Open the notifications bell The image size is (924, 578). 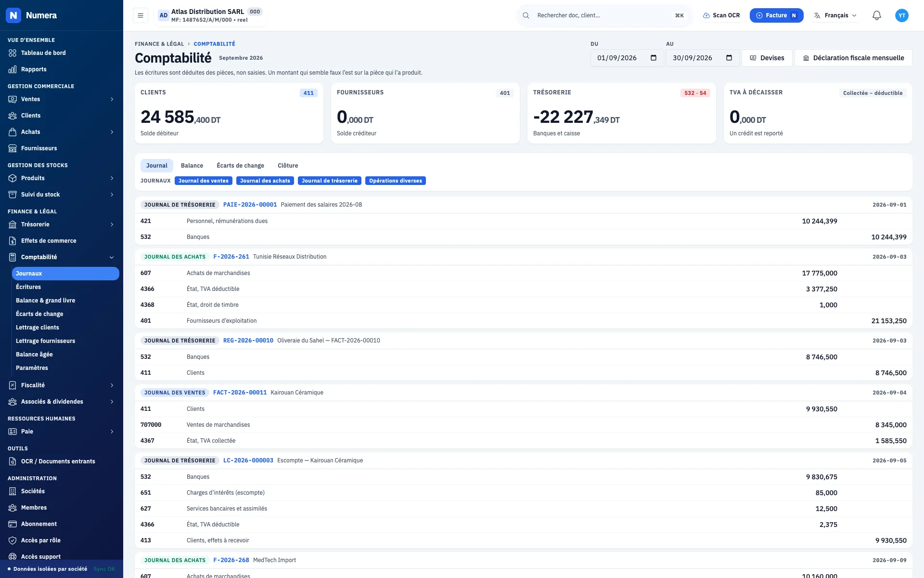point(877,15)
